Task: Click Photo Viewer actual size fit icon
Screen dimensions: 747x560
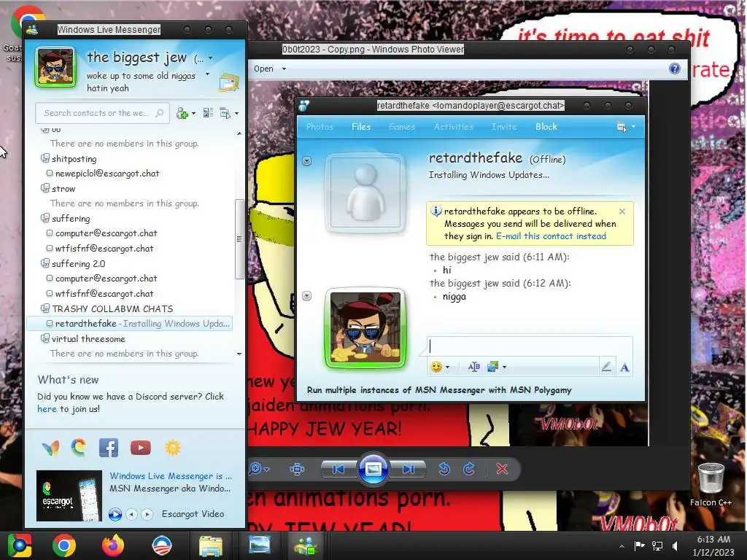Action: coord(298,469)
